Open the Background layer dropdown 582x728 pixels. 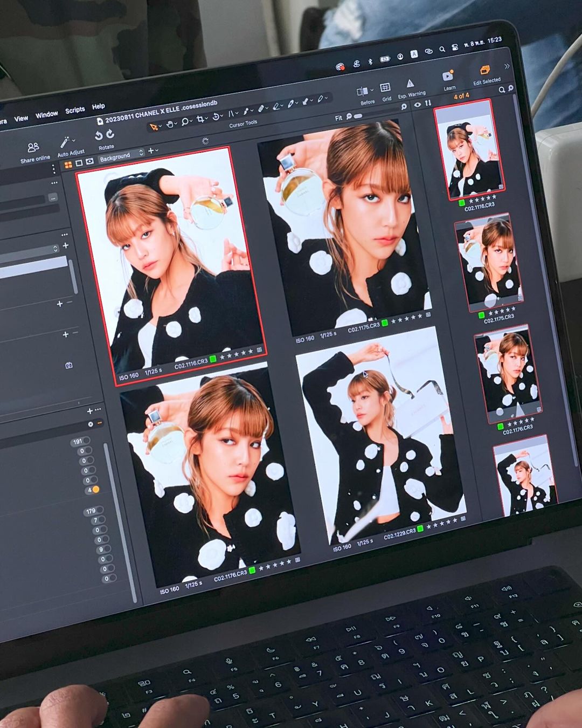(121, 155)
